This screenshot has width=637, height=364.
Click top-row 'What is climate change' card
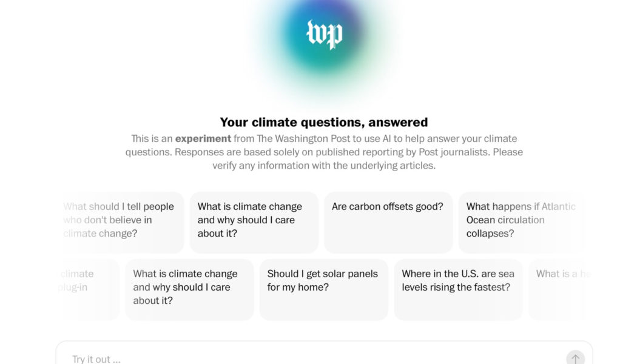coord(254,222)
